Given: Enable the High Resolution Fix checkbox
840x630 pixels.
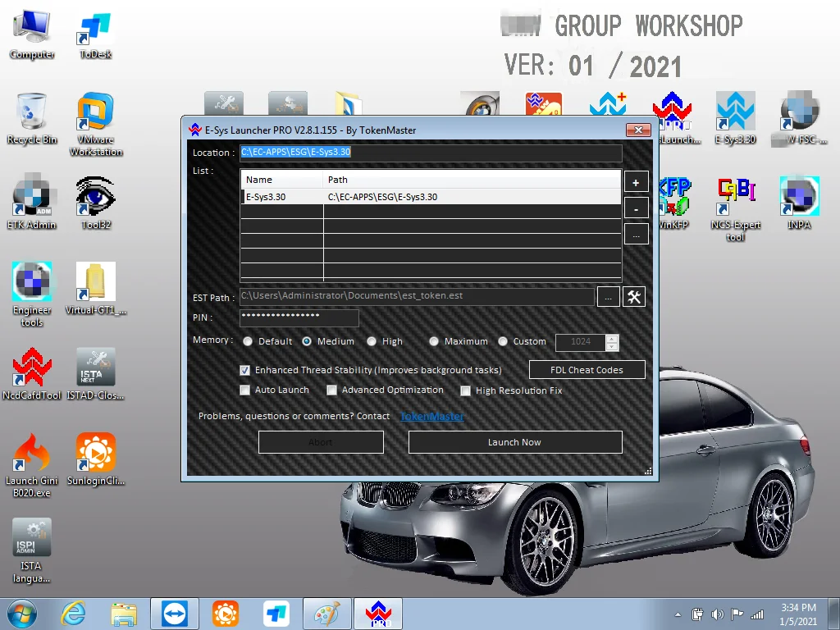Looking at the screenshot, I should [x=465, y=391].
